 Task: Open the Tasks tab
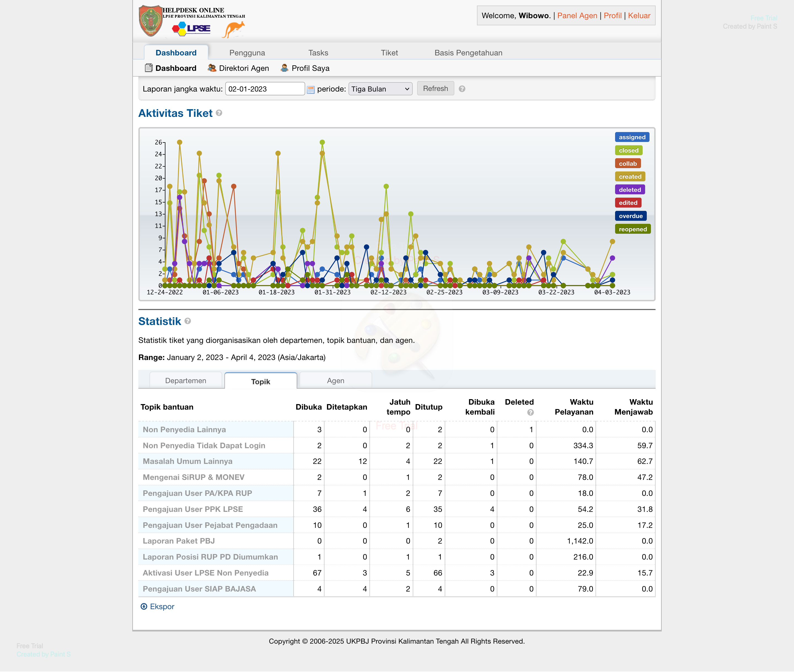(318, 53)
